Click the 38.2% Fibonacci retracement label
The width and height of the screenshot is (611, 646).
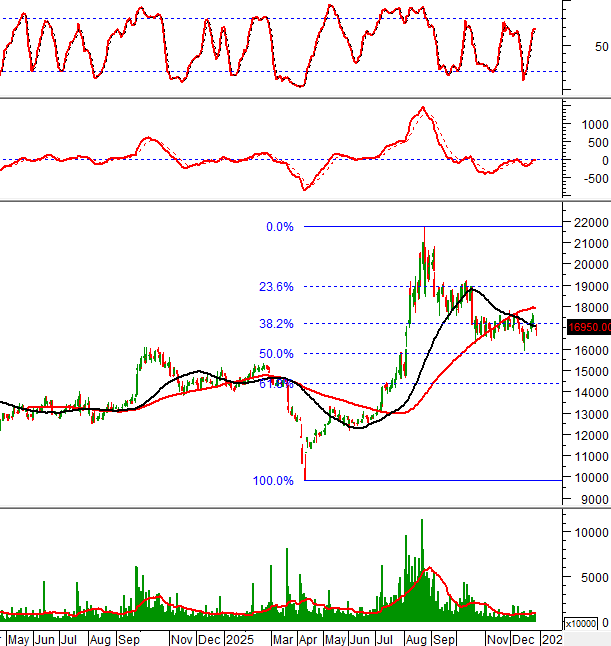coord(279,324)
